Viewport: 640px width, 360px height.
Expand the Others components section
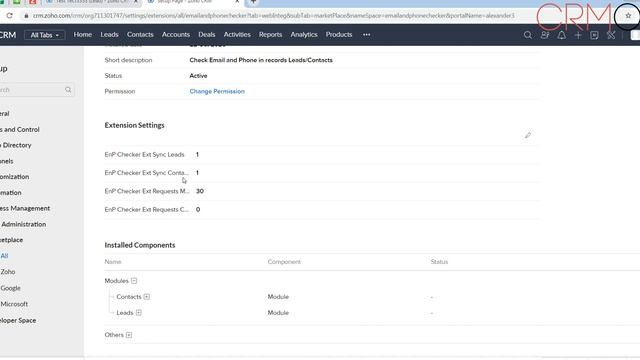(x=129, y=335)
